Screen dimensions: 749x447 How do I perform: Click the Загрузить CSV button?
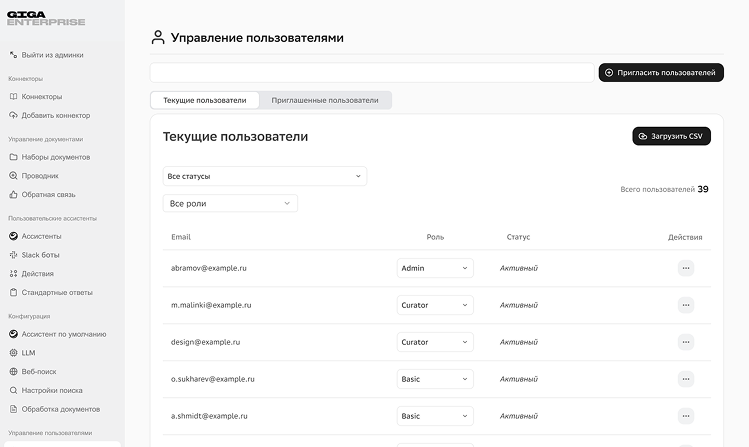point(671,136)
